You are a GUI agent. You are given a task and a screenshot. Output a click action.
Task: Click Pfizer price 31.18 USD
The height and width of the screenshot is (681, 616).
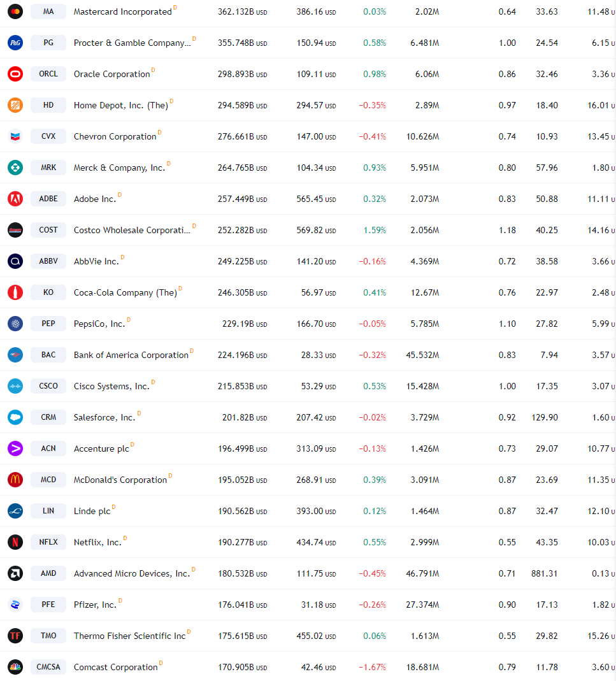click(319, 605)
